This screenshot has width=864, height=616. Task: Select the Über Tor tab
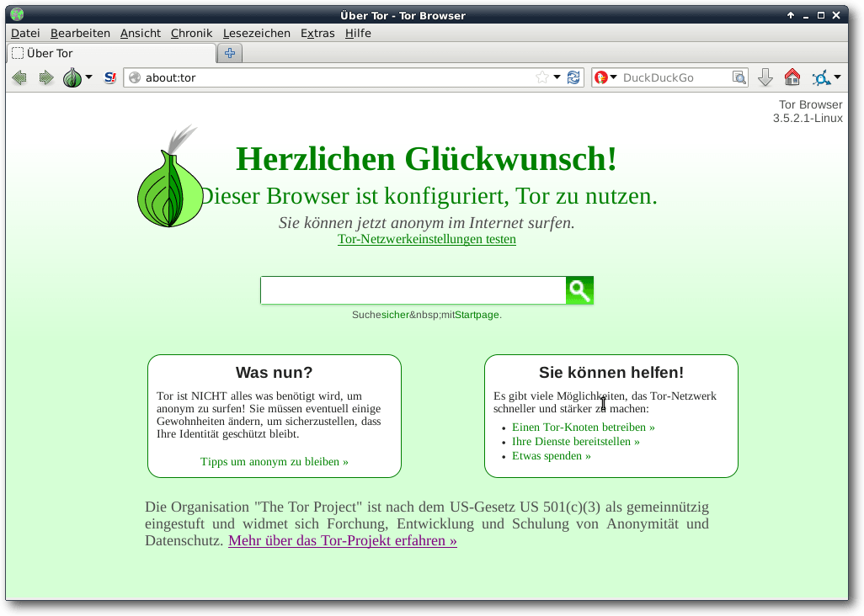pyautogui.click(x=112, y=53)
